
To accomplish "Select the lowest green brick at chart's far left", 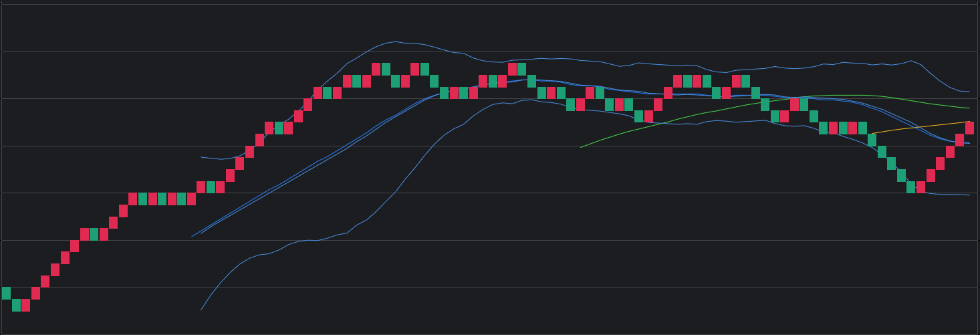I will pyautogui.click(x=16, y=305).
